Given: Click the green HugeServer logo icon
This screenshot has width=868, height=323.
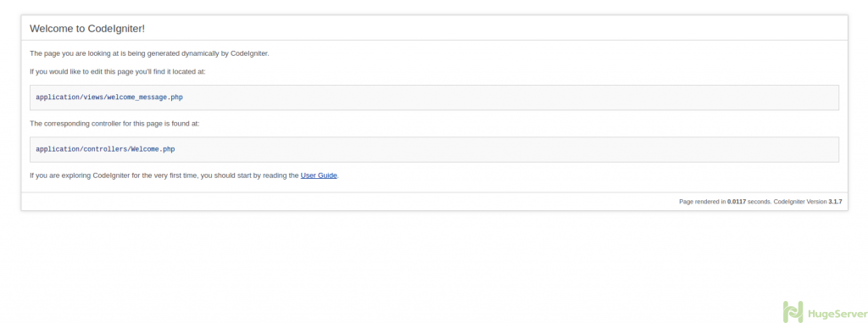Looking at the screenshot, I should point(793,312).
